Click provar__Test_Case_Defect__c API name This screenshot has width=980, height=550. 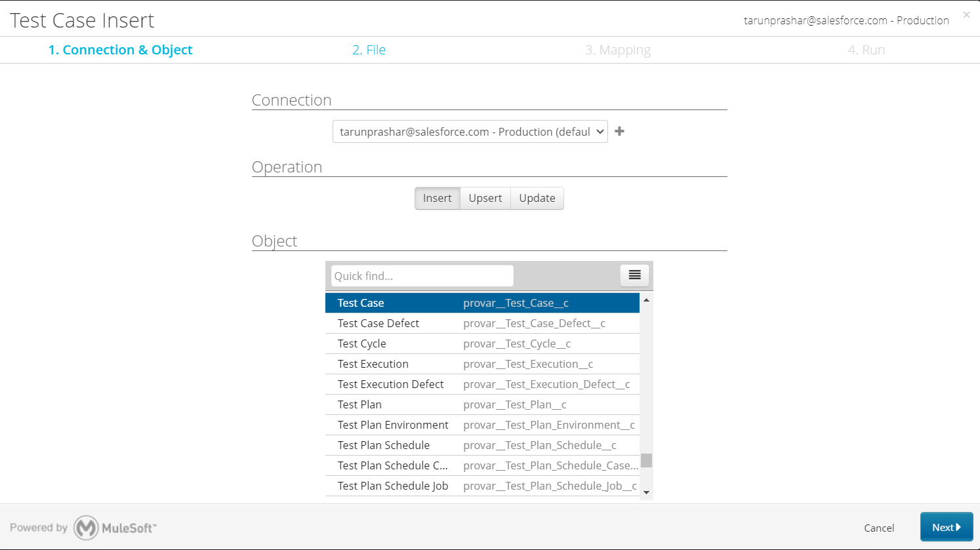[534, 323]
